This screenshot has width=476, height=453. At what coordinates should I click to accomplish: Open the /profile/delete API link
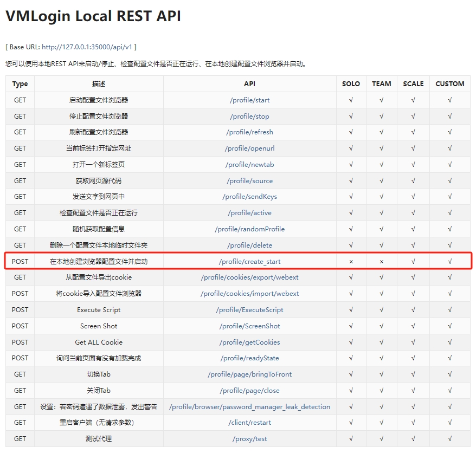(249, 245)
